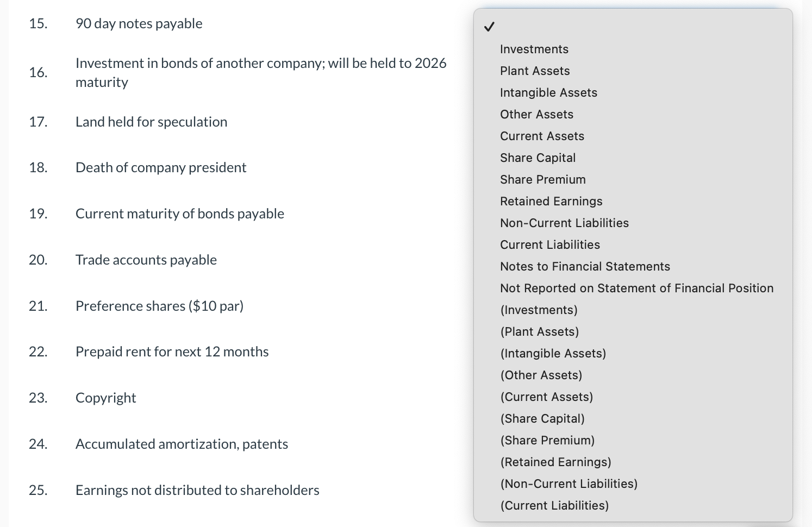Choose Plant Assets option
Viewport: 812px width, 527px height.
tap(535, 71)
